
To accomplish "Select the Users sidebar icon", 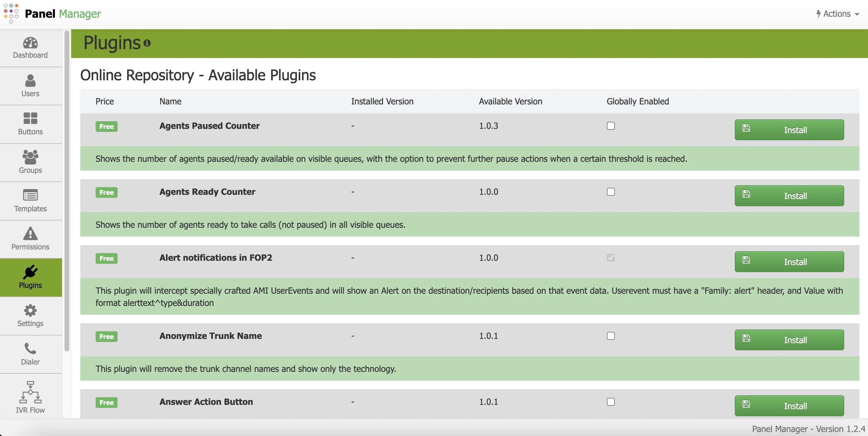I will 30,86.
